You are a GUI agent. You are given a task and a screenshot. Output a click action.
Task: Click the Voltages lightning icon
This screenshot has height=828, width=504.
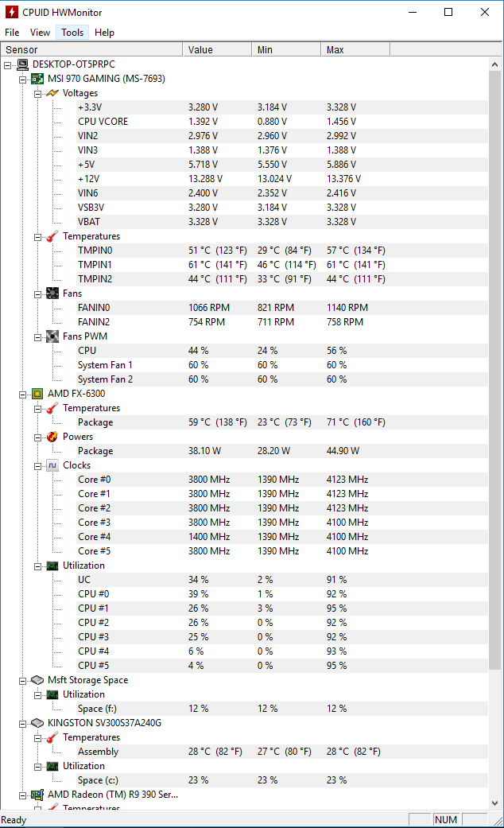(52, 93)
